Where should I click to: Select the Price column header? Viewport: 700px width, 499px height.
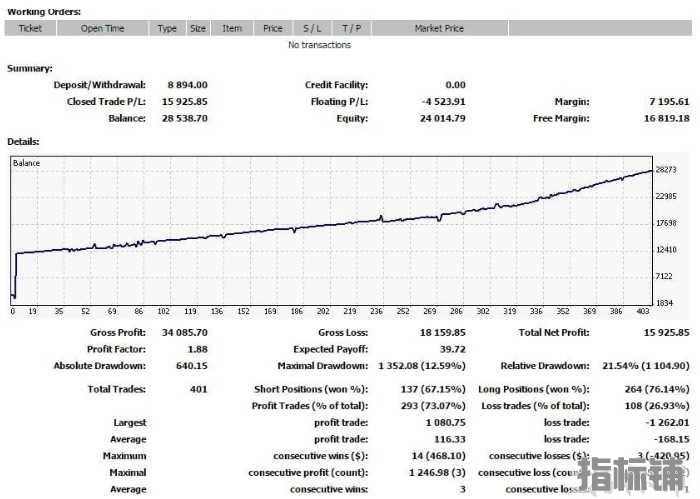(273, 28)
